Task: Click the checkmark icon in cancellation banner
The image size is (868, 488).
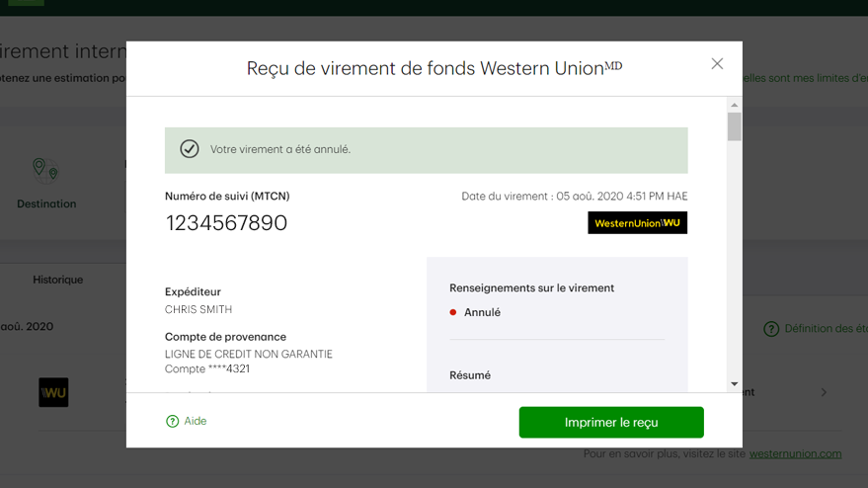Action: click(x=190, y=149)
